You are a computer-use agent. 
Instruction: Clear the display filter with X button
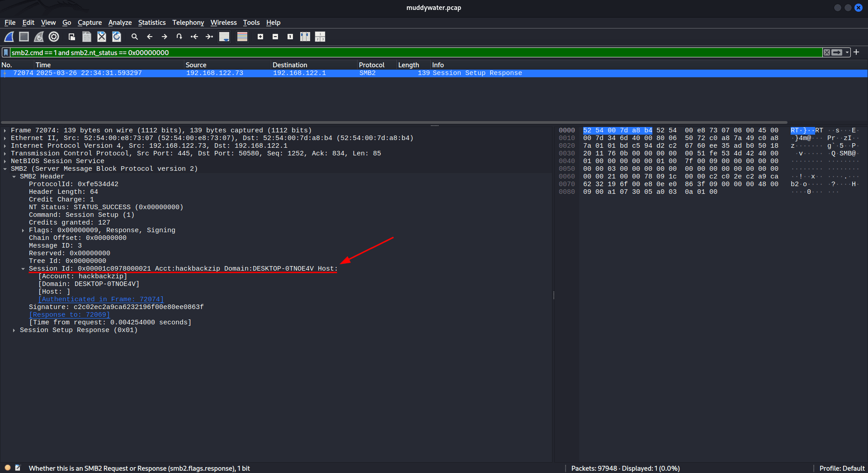click(x=827, y=53)
